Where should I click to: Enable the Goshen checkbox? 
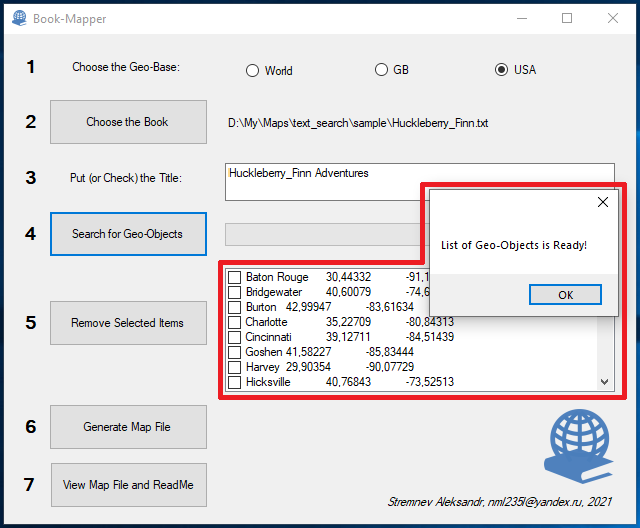coord(234,352)
